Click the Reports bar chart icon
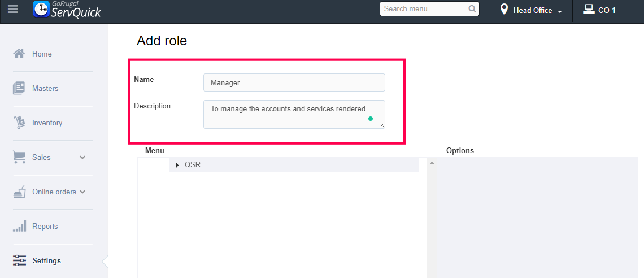The width and height of the screenshot is (644, 278). pos(19,227)
